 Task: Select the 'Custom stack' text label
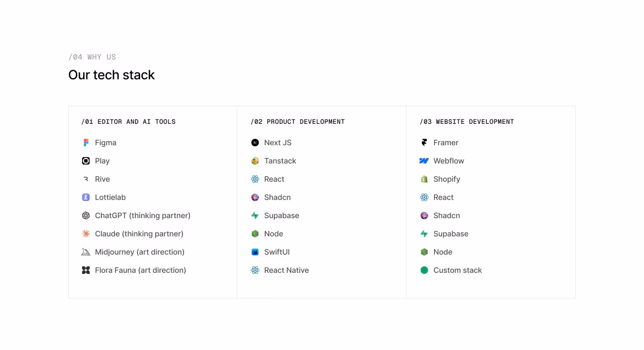(458, 270)
